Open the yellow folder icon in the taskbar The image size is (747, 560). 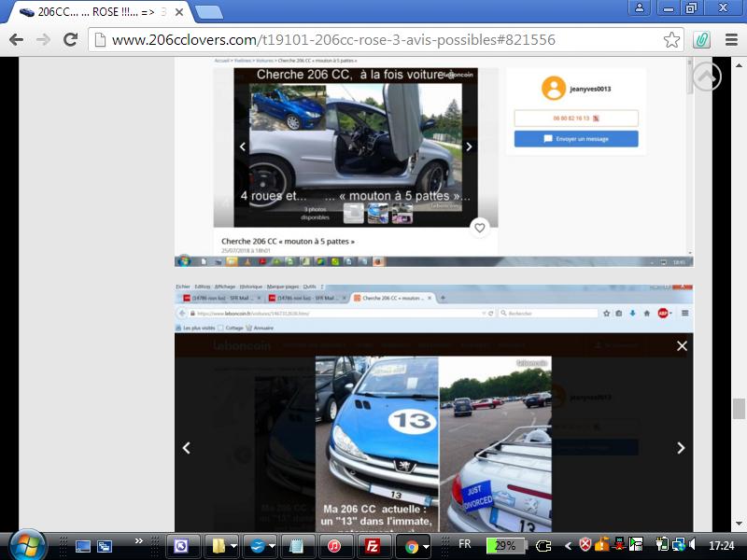click(218, 546)
